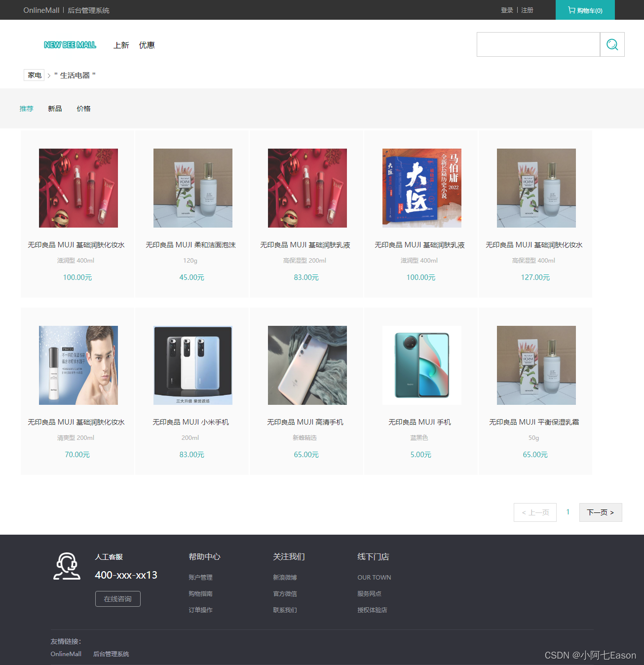
Task: Click the 登录 link in top bar
Action: coord(507,10)
